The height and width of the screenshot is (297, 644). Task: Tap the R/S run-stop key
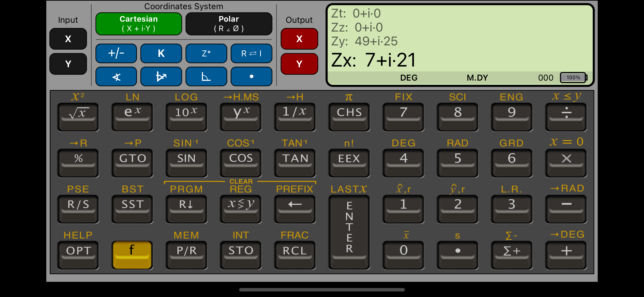78,209
